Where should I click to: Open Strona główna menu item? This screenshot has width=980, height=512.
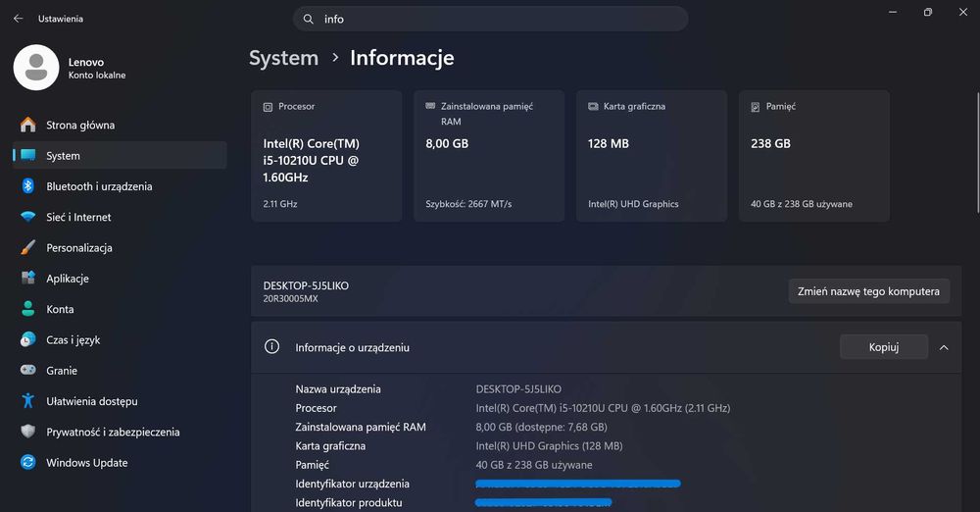120,125
